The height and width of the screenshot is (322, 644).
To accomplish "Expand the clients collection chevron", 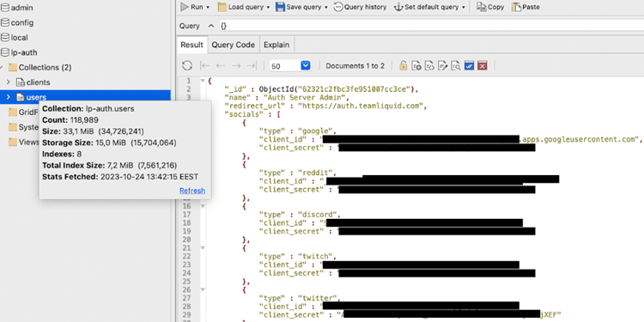I will click(8, 82).
